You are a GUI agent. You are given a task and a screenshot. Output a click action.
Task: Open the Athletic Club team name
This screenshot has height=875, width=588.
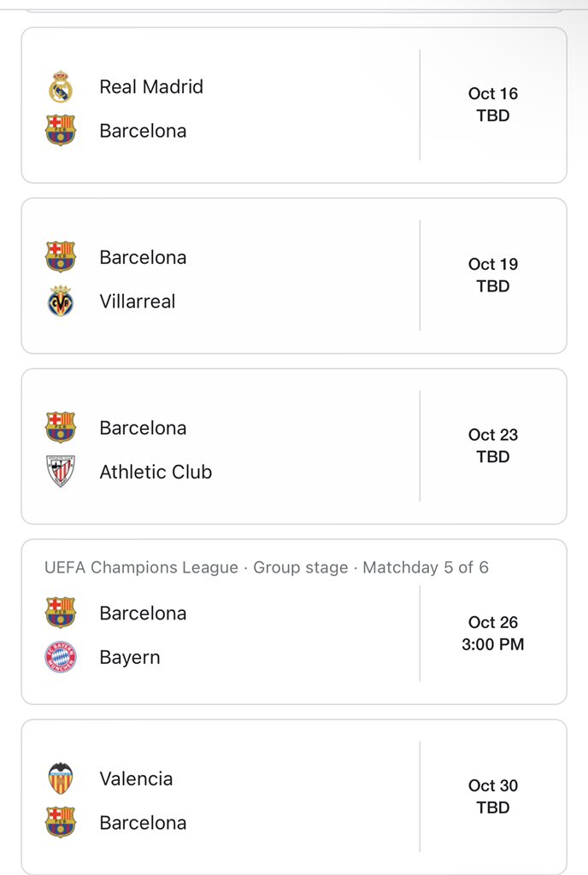click(x=156, y=472)
